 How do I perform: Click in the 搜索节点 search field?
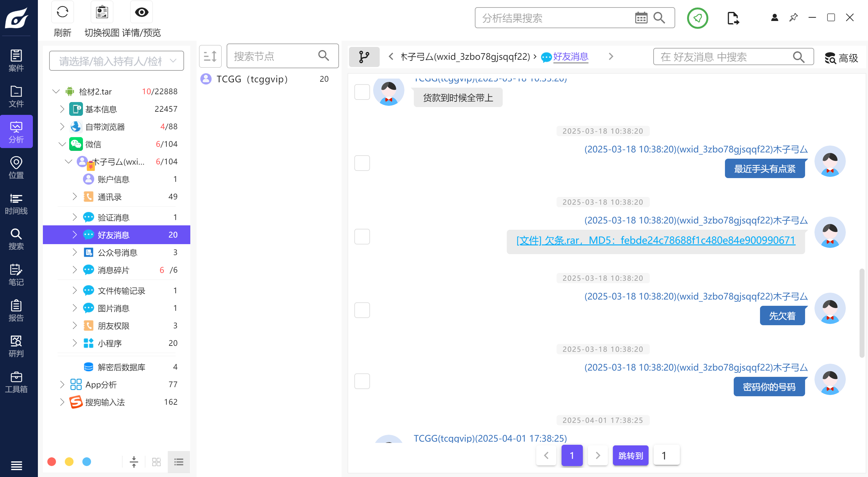tap(282, 56)
